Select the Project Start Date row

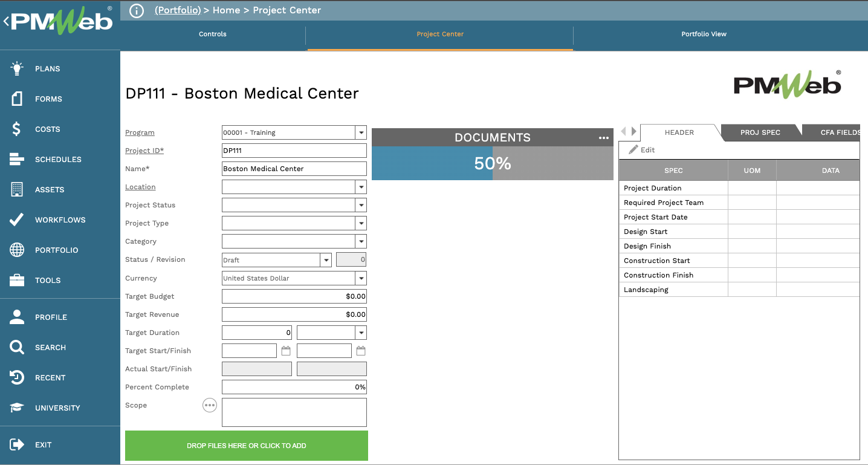point(739,217)
